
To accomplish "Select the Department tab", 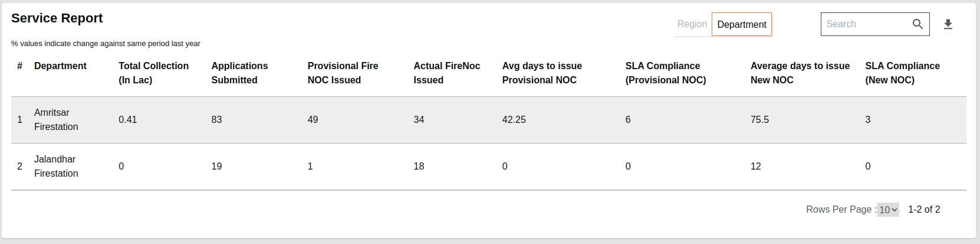I will (x=742, y=24).
